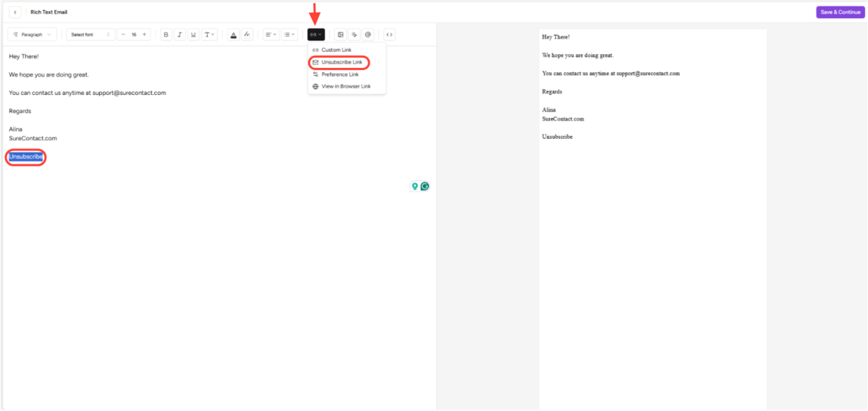Increase font size with plus button

pyautogui.click(x=145, y=35)
